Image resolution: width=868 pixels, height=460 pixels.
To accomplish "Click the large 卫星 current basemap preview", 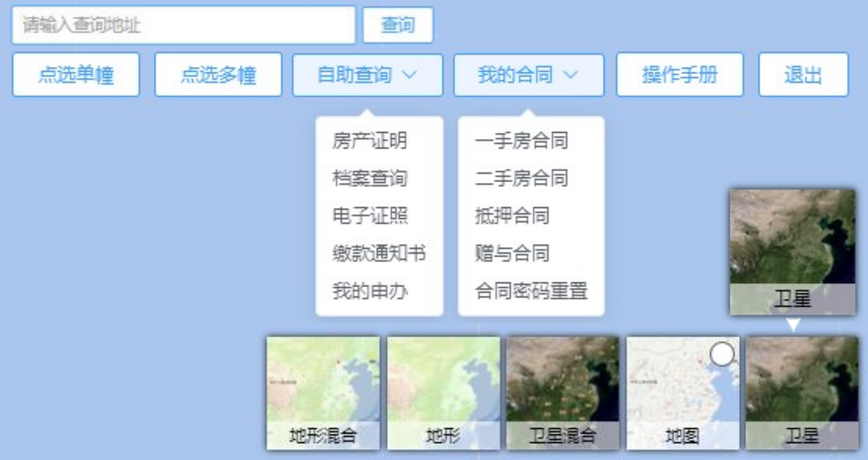I will point(792,251).
